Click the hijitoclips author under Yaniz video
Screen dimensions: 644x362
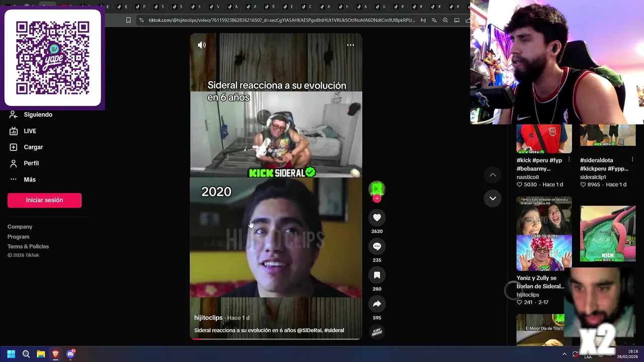click(x=528, y=295)
